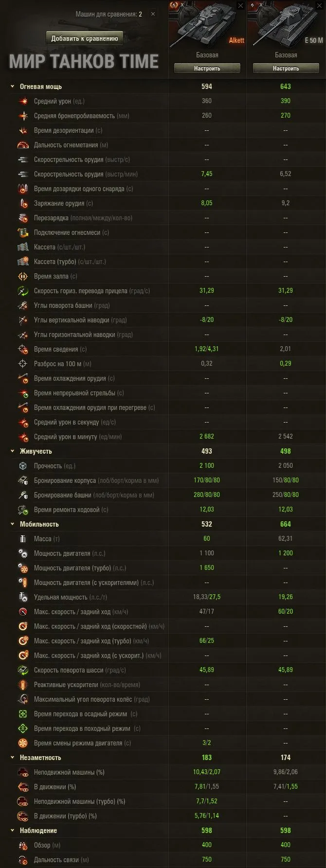The height and width of the screenshot is (868, 326).
Task: Remove E 50 M from comparison
Action: [320, 6]
